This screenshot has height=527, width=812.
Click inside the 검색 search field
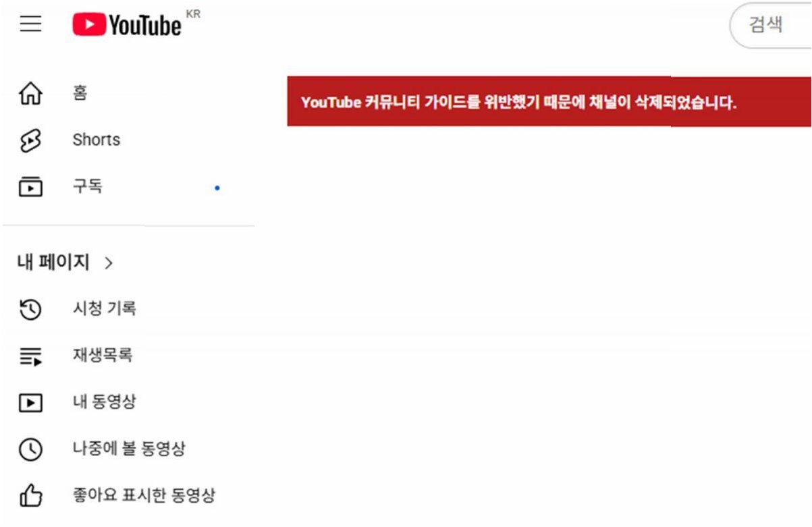click(770, 26)
